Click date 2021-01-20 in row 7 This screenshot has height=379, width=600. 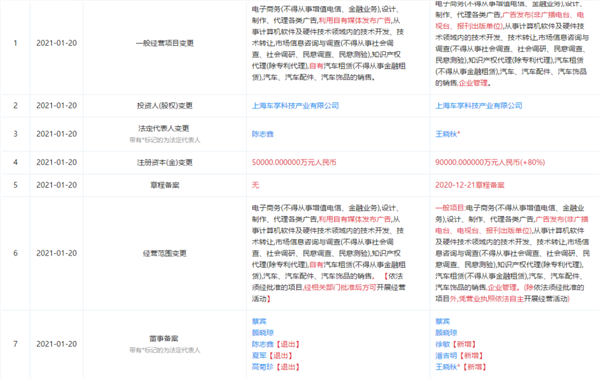(57, 344)
